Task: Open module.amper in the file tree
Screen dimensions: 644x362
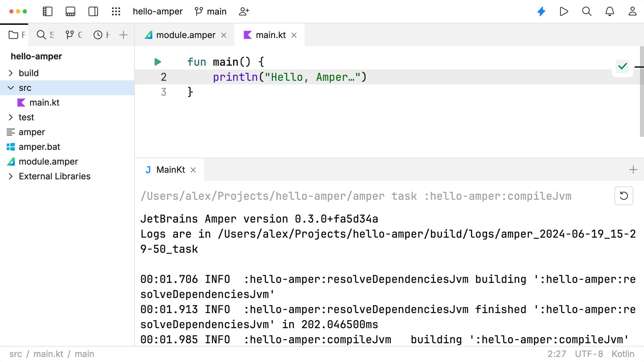Action: click(48, 162)
